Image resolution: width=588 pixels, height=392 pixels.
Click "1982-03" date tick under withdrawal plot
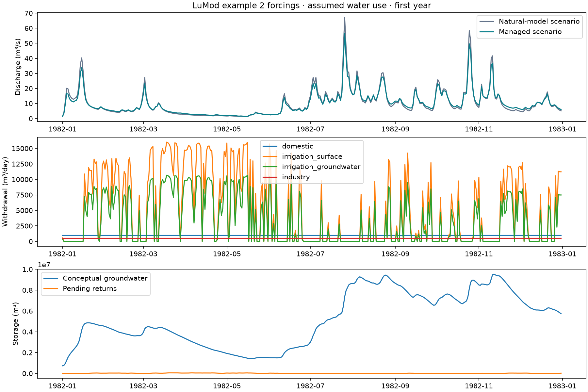tap(143, 254)
